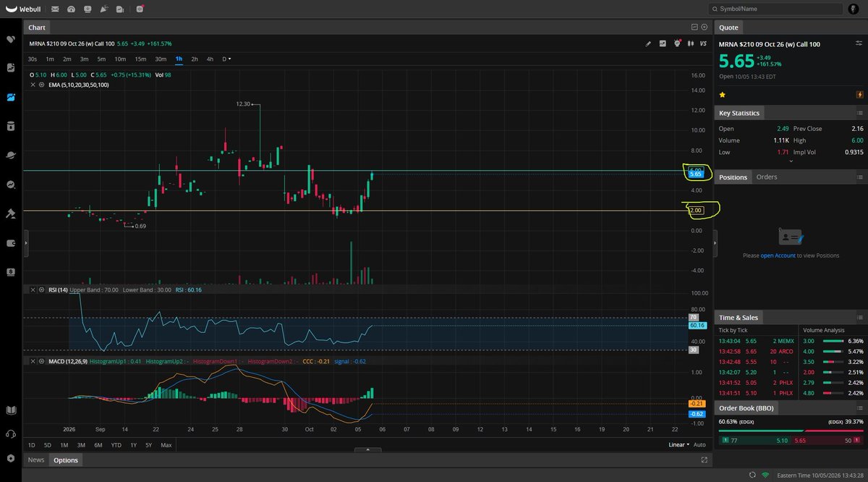Open the watchlist heart icon in sidebar
Screen dimensions: 868x482
pos(11,39)
